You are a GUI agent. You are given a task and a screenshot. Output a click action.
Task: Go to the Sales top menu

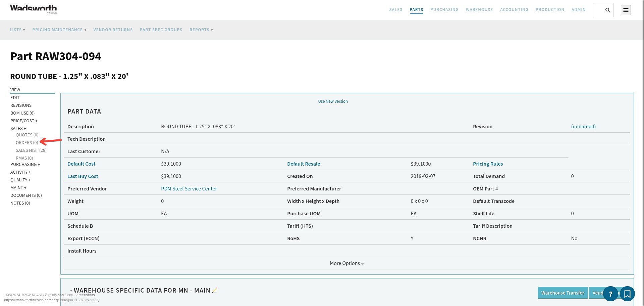point(396,10)
